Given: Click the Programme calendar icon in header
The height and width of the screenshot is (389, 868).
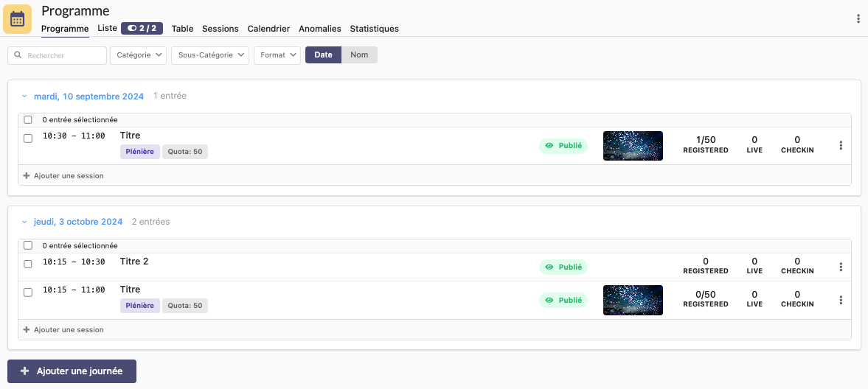Looking at the screenshot, I should point(18,18).
